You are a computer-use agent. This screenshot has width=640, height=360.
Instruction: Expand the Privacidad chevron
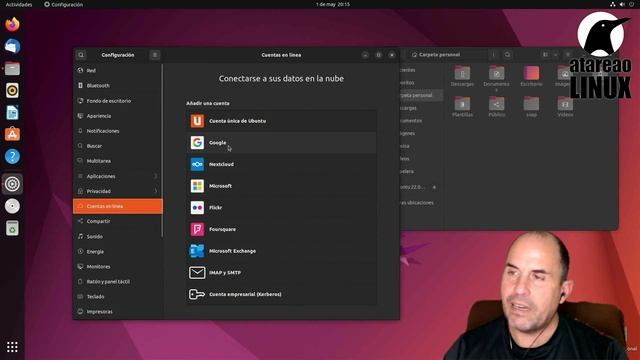click(x=156, y=191)
